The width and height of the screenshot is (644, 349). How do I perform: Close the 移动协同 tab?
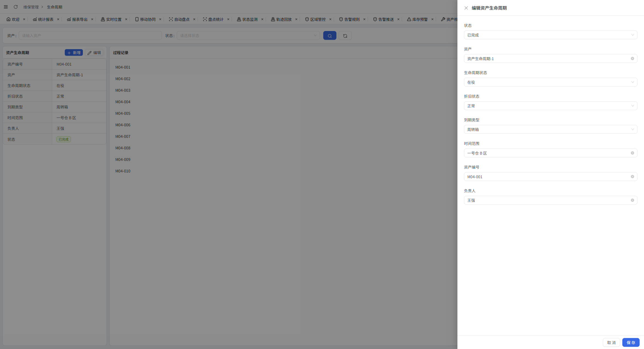[160, 19]
